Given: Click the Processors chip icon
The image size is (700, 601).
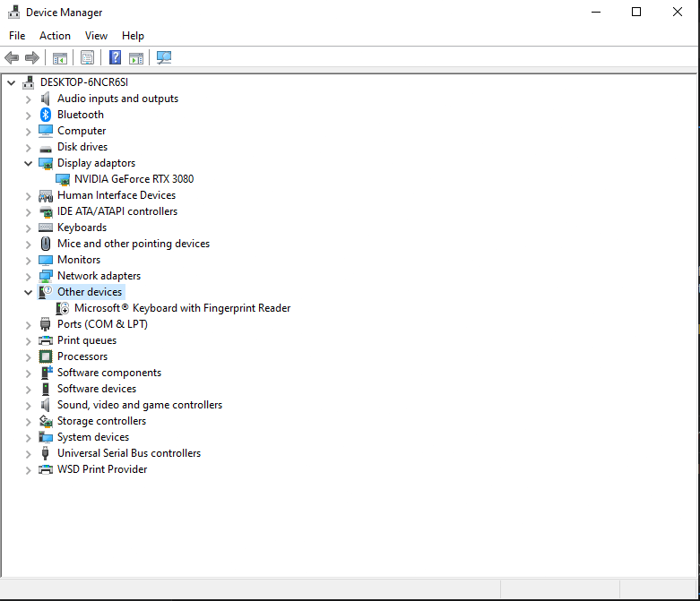Looking at the screenshot, I should pyautogui.click(x=46, y=356).
